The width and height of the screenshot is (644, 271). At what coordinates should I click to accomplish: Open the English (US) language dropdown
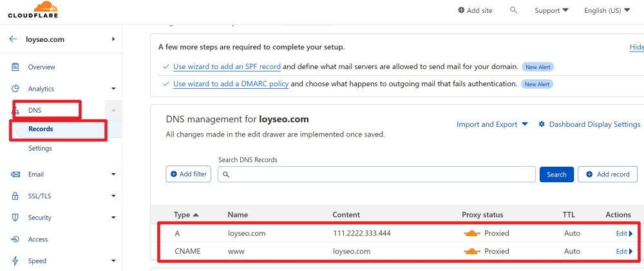(607, 11)
